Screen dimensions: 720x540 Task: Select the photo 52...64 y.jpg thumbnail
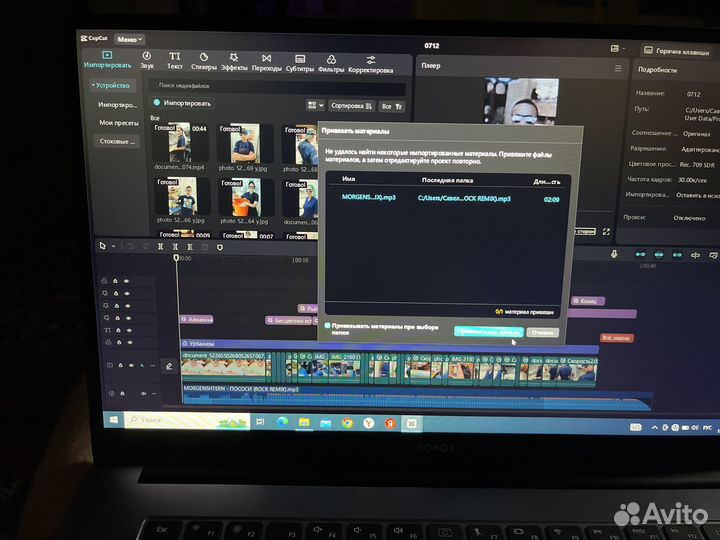point(246,197)
